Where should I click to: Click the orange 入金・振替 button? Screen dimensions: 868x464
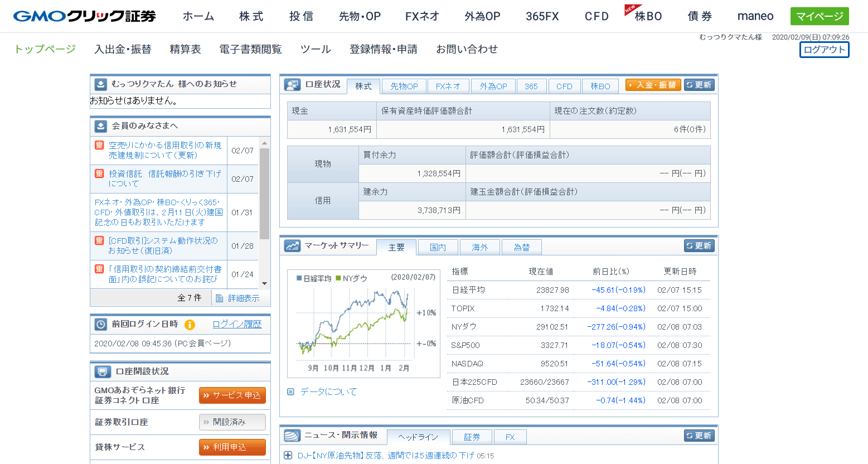tap(653, 85)
